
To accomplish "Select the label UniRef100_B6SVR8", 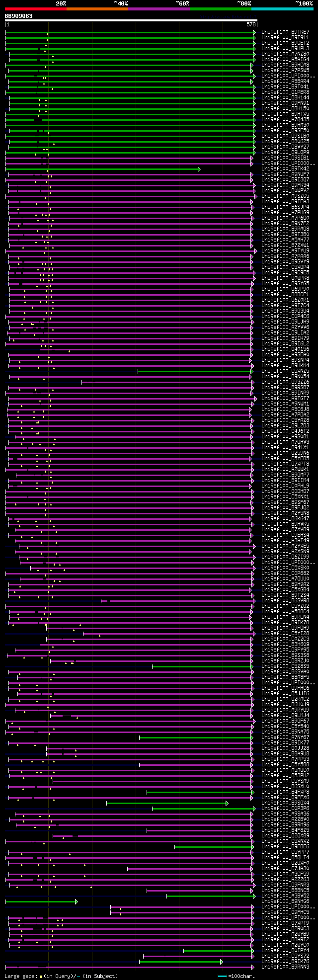I will tap(285, 600).
